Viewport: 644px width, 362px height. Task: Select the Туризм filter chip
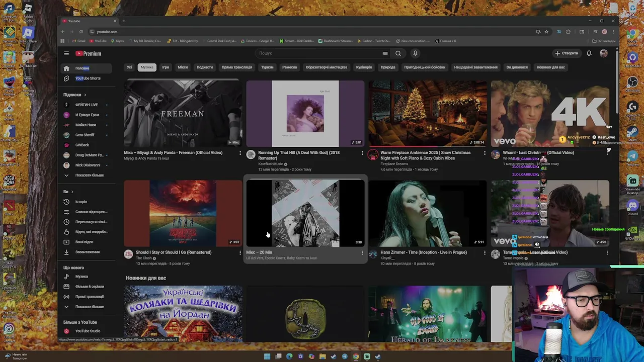click(x=267, y=67)
